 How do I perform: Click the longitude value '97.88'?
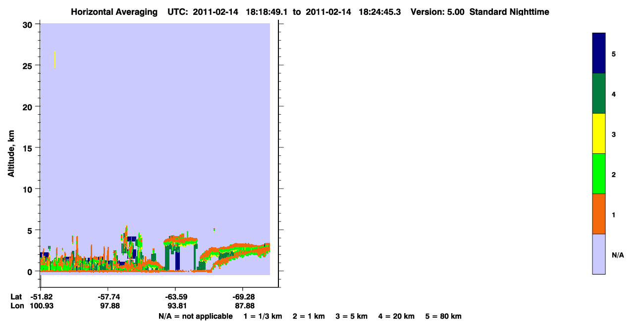[109, 306]
